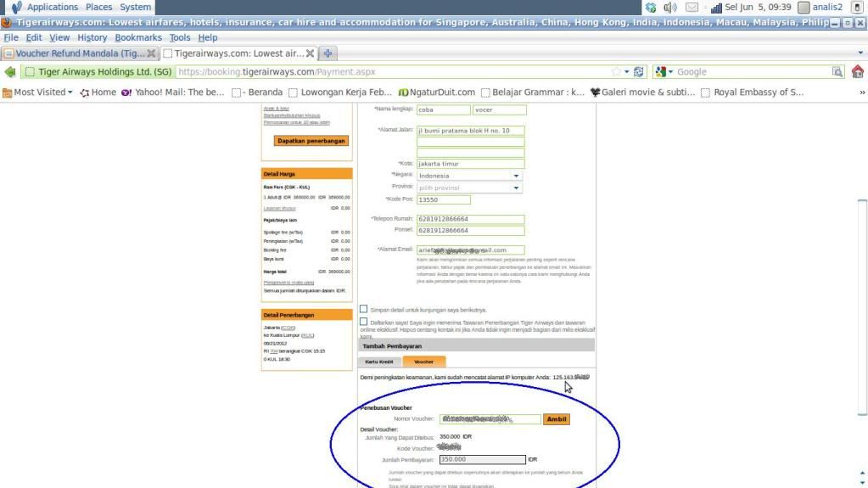Open the Help menu
Viewport: 868px width, 488px height.
tap(208, 37)
